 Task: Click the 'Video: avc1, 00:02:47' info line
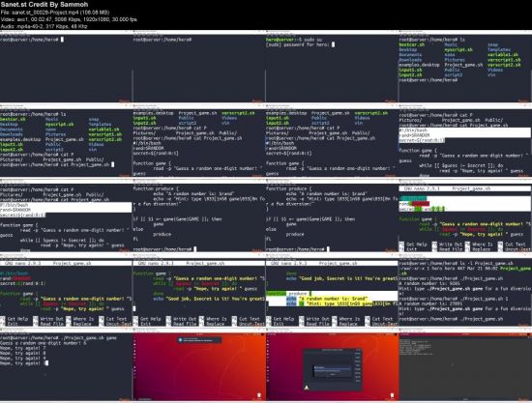click(x=69, y=19)
